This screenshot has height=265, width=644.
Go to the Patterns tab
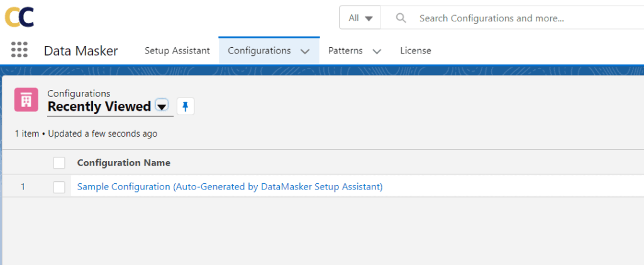345,50
